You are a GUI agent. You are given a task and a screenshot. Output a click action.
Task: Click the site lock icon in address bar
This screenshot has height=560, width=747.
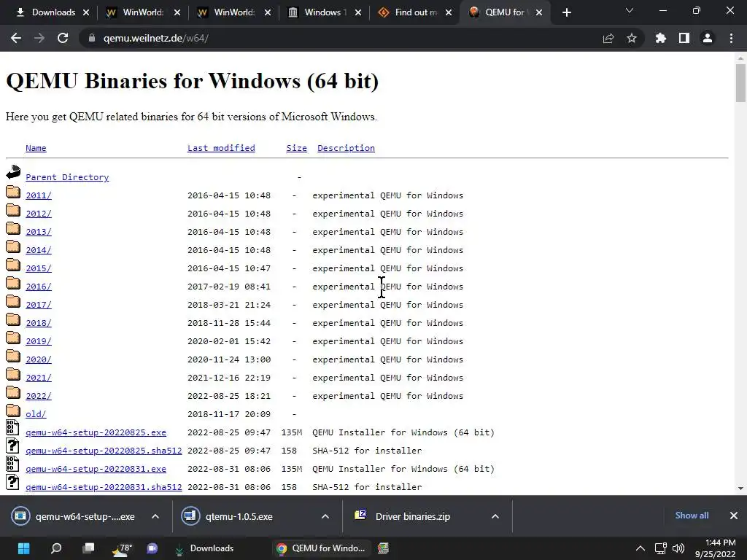(x=92, y=38)
